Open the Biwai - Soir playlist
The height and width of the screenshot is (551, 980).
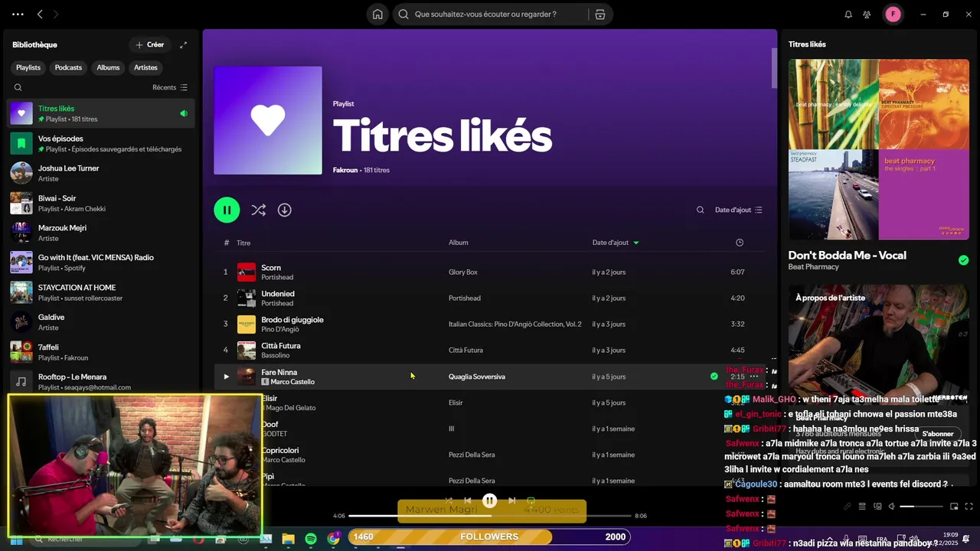click(100, 203)
